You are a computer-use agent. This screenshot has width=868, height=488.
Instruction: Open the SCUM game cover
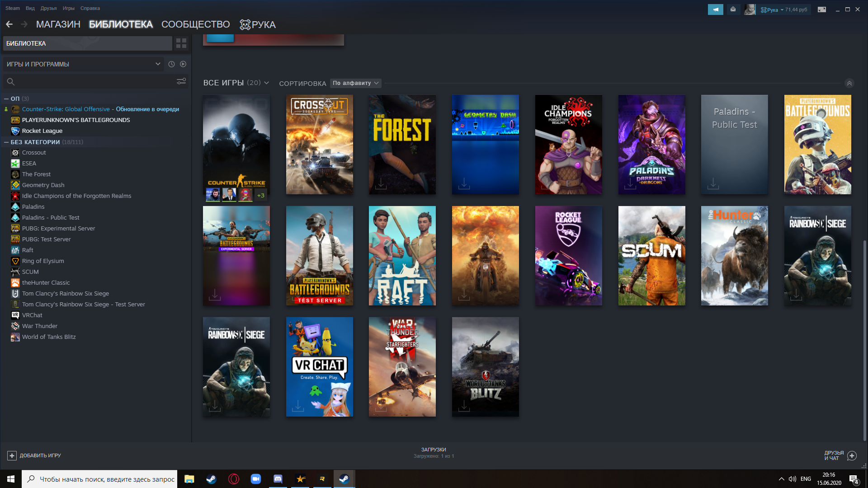point(651,256)
